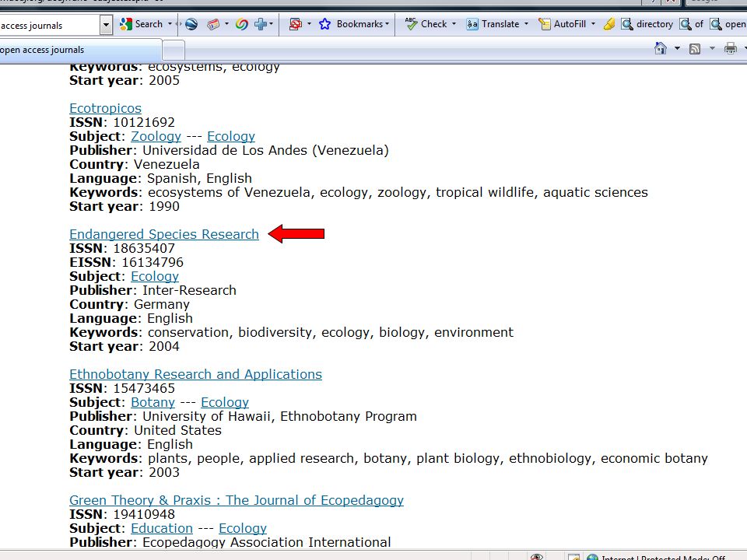Click the colorful swirl icon in the toolbar
The width and height of the screenshot is (747, 560).
click(x=241, y=24)
